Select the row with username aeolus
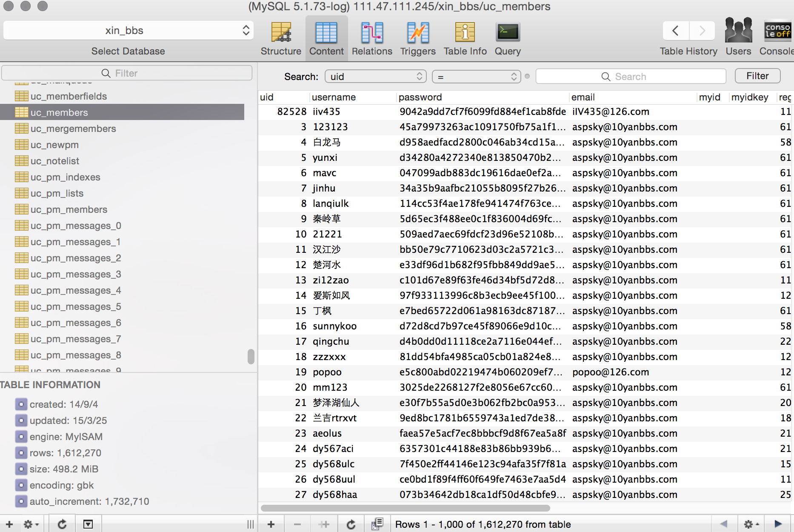The image size is (794, 532). click(x=526, y=433)
